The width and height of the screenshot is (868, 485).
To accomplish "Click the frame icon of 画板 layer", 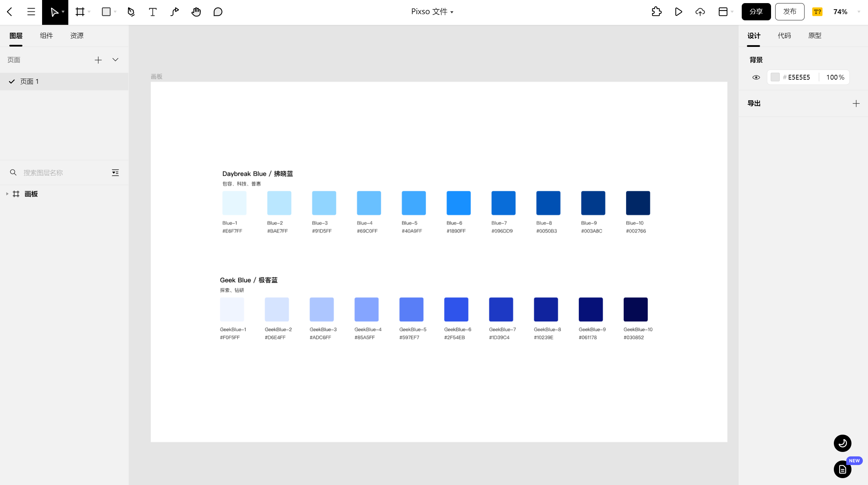I will click(x=16, y=194).
